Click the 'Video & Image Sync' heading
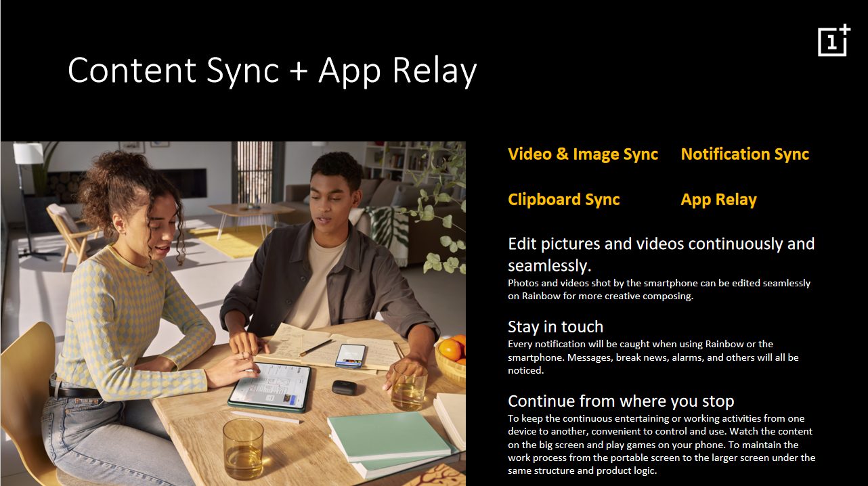Screen dimensions: 868x486 coord(583,154)
